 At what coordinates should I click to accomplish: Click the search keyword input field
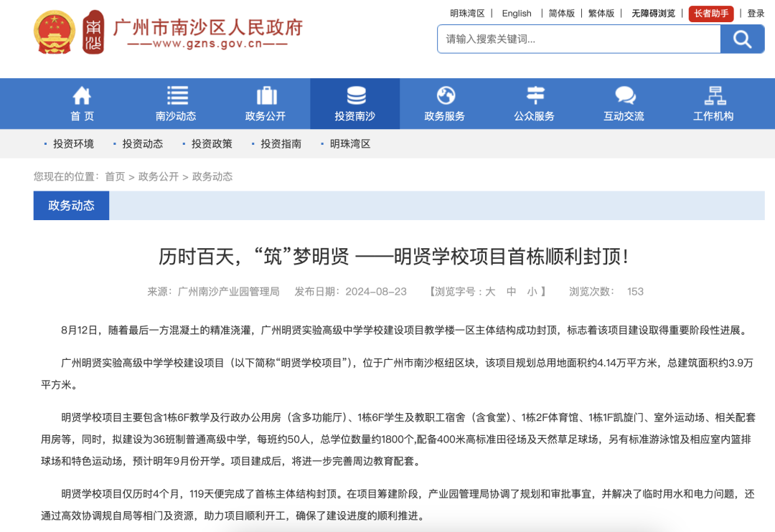[x=578, y=39]
